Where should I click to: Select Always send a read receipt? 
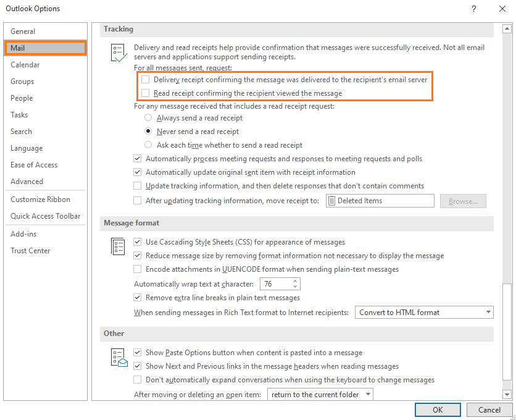148,117
